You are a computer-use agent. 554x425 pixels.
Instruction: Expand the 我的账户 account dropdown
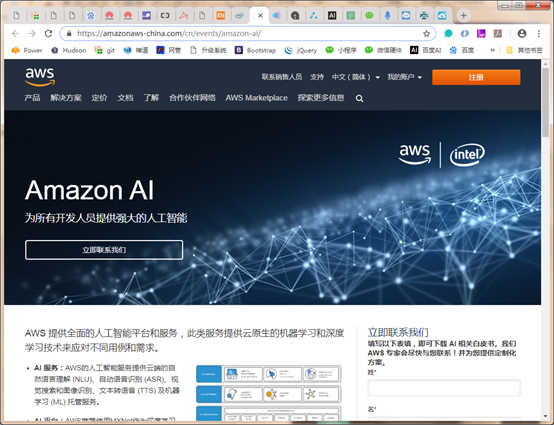[405, 77]
